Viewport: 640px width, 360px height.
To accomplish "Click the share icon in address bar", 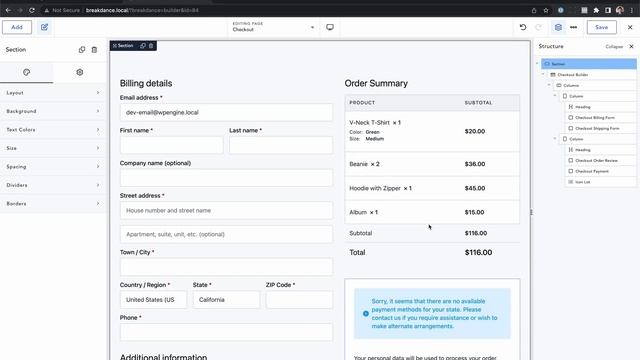I will tap(534, 10).
